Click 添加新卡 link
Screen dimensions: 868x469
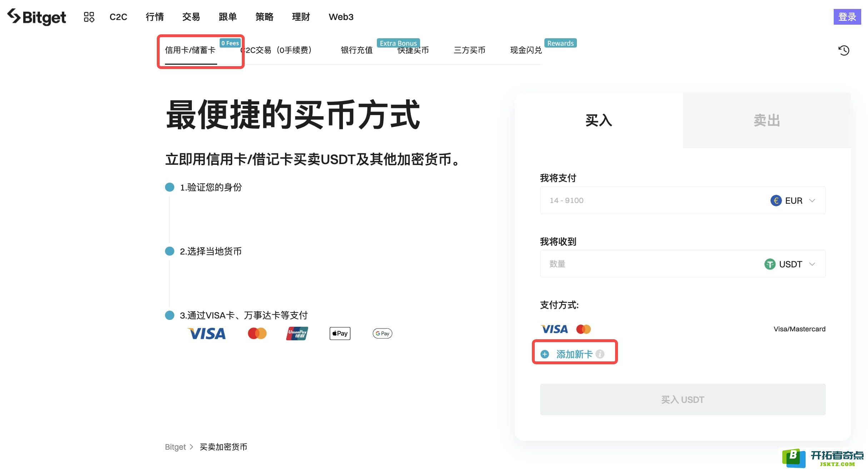tap(574, 354)
